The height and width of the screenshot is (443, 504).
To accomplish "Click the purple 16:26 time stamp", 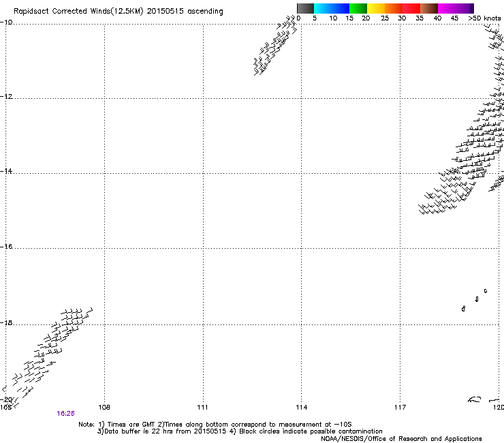I will coord(65,414).
